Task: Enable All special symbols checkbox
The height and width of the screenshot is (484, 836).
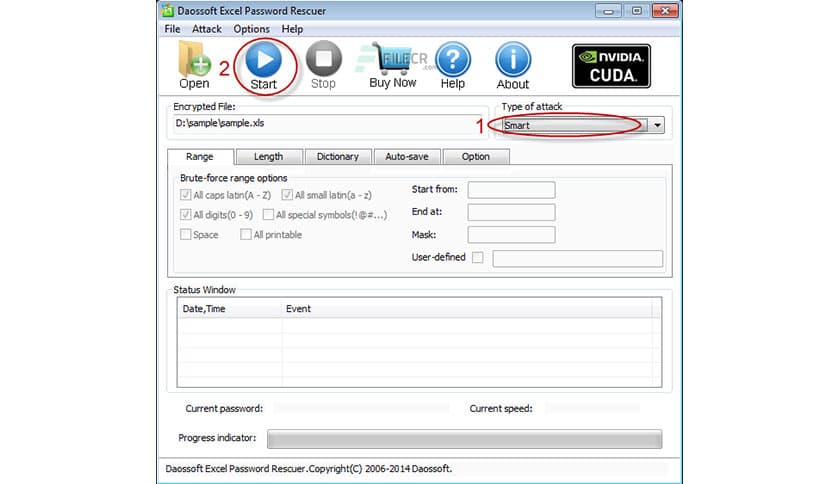Action: 268,215
